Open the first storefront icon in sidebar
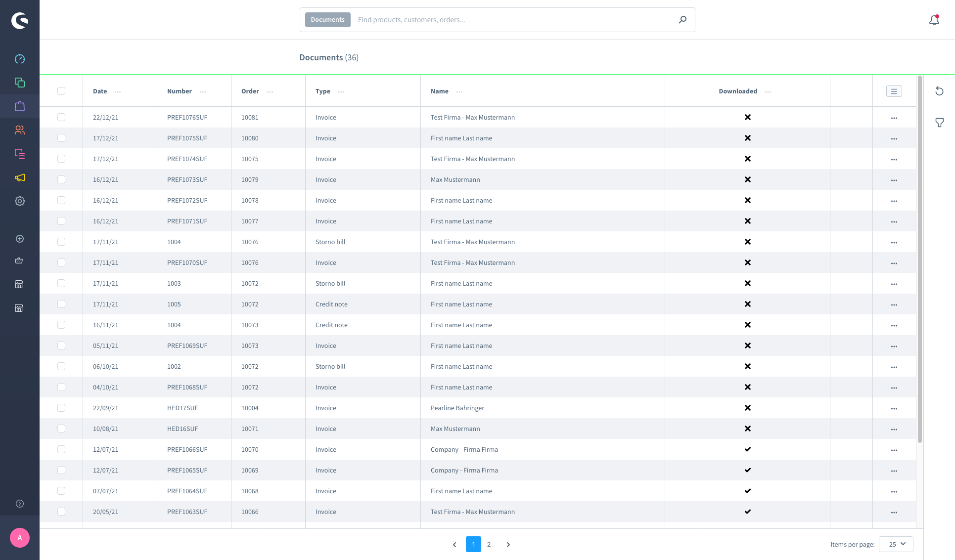This screenshot has width=955, height=560. (x=19, y=284)
